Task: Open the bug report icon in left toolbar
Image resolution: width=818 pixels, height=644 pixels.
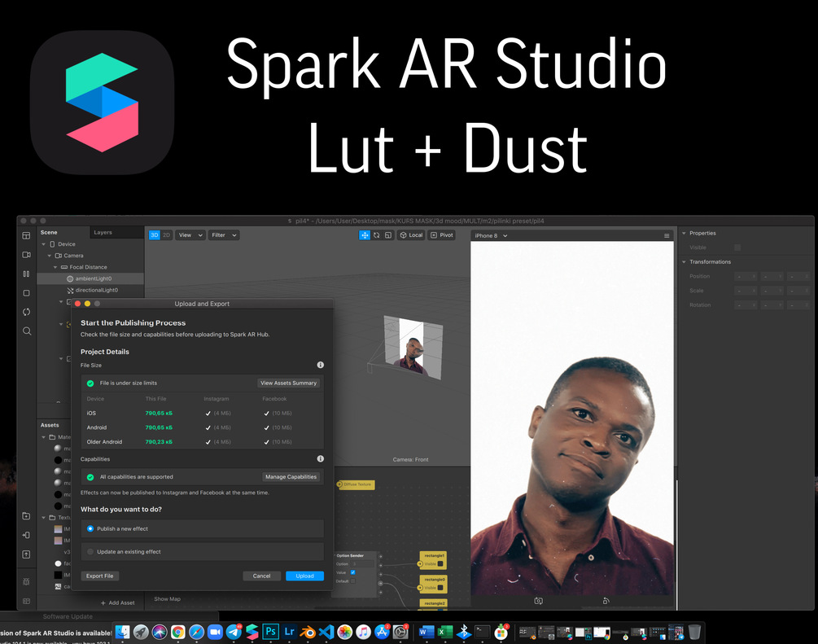Action: 26,581
